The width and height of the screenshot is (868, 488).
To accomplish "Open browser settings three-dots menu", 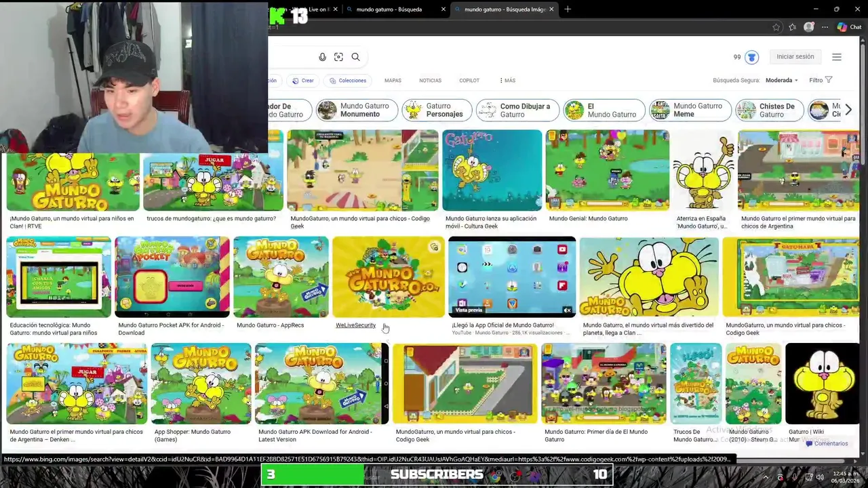I will click(825, 27).
